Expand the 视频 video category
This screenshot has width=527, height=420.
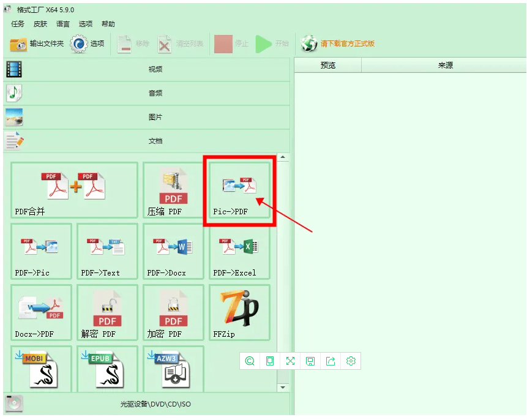[146, 69]
